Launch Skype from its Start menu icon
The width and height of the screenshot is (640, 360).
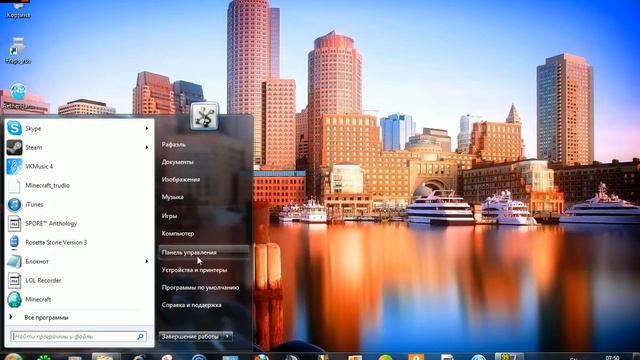(14, 128)
